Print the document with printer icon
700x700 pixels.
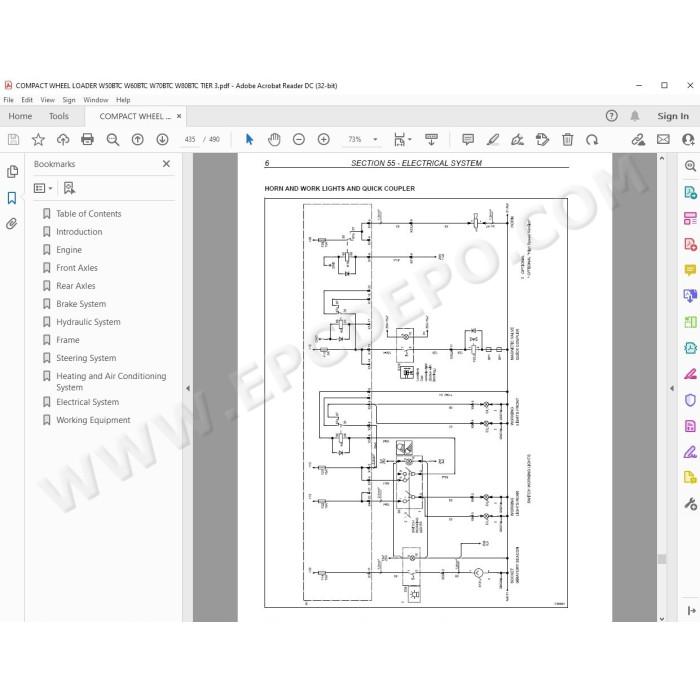(88, 140)
